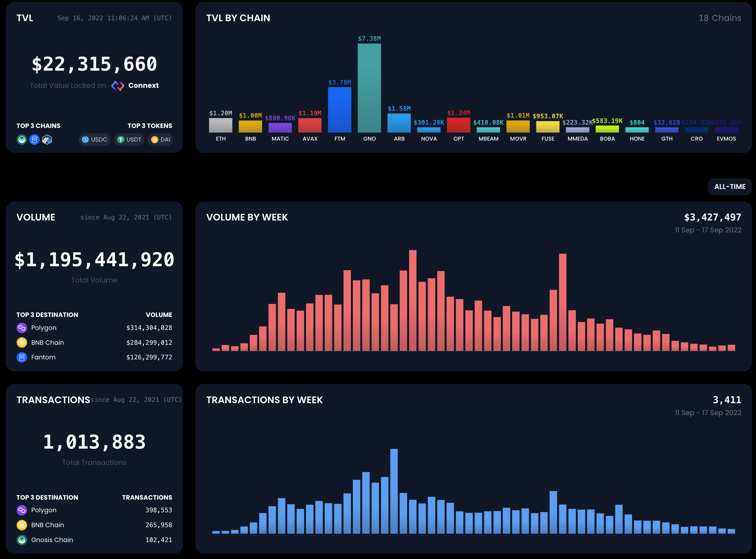Click the Arbitrum icon under Top 3 Chains
The image size is (756, 559).
(x=47, y=139)
